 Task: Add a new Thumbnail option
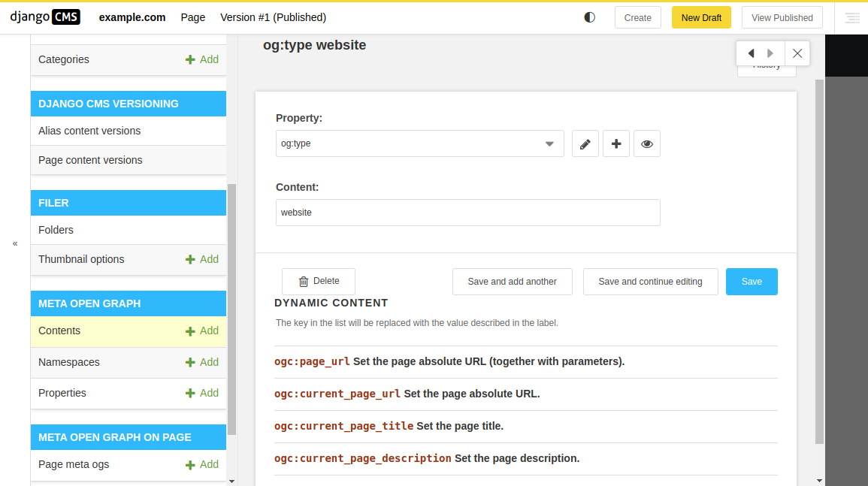202,259
